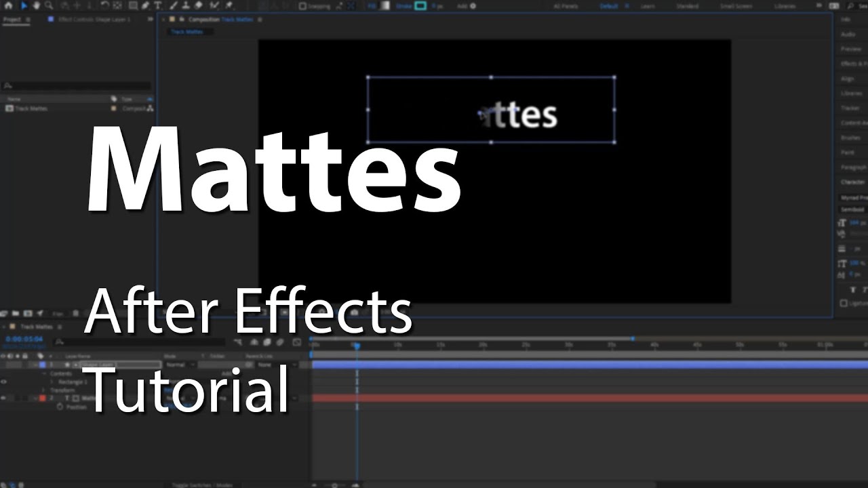This screenshot has width=868, height=488.
Task: Select the Hand tool
Action: [x=36, y=5]
